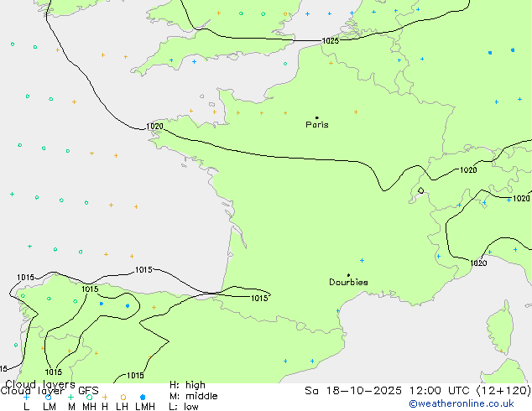Click the GFS model label
Screen dimensions: 532x411
pos(88,391)
